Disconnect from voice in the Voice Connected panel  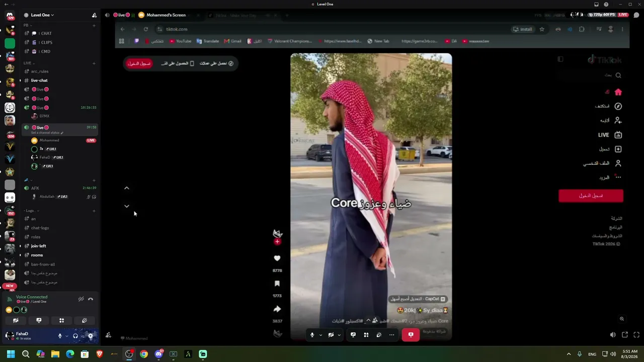(x=91, y=299)
